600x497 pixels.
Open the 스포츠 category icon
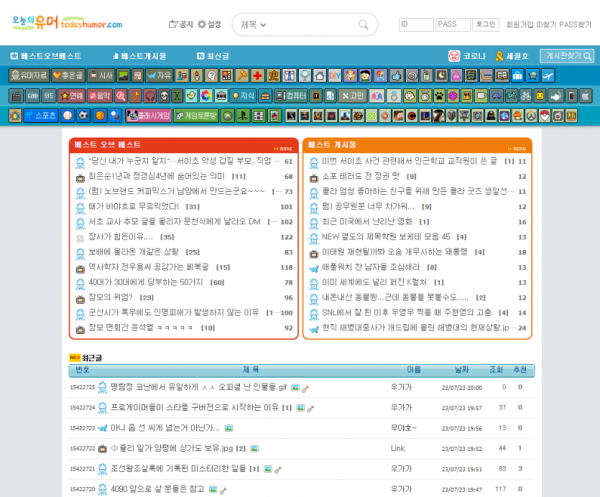(x=39, y=115)
